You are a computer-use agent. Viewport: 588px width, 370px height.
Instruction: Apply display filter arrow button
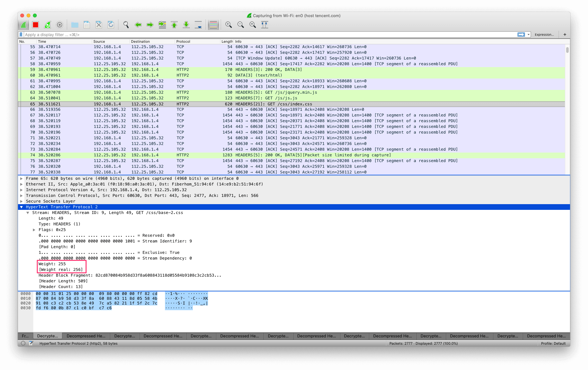click(x=521, y=34)
